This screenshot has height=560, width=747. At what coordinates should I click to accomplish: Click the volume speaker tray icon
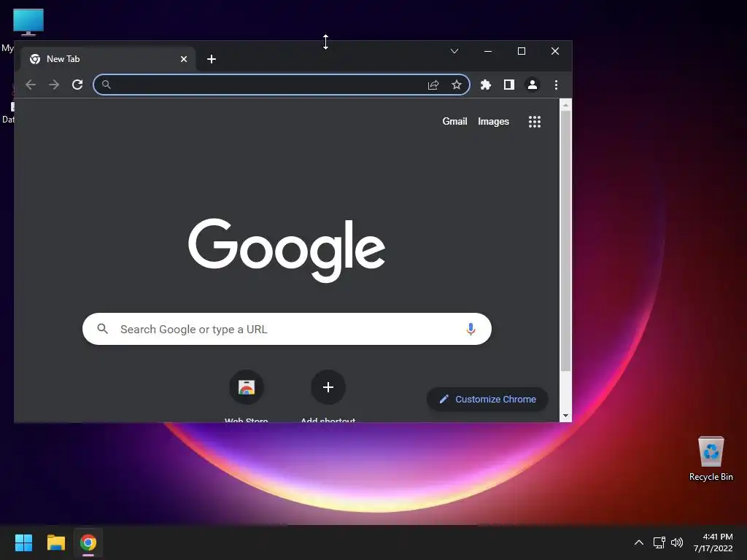coord(676,542)
